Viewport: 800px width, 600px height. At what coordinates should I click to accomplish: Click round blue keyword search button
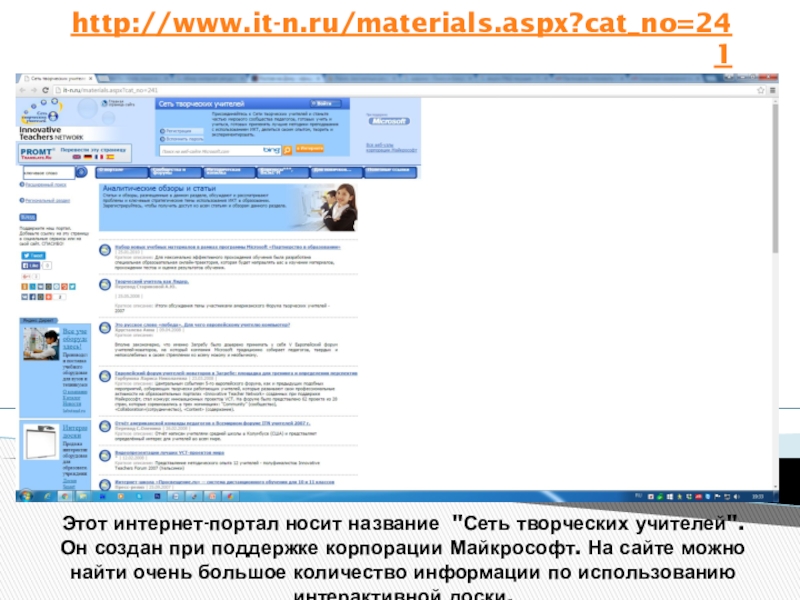point(81,172)
